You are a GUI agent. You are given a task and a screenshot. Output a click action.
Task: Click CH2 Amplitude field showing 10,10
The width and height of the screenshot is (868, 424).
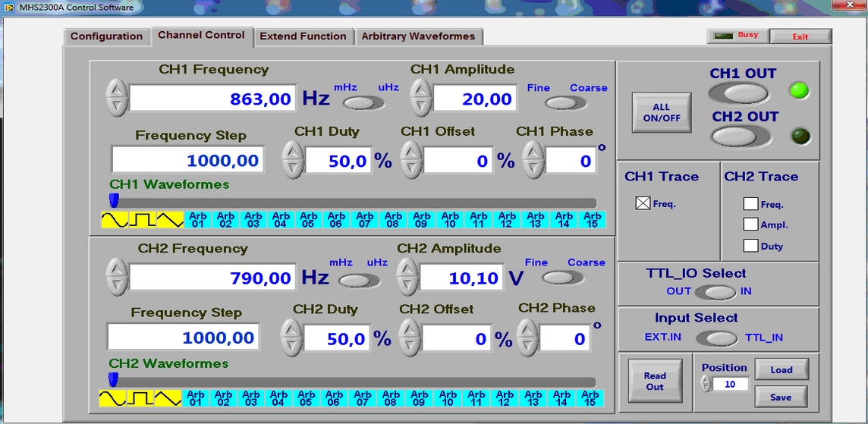point(461,278)
